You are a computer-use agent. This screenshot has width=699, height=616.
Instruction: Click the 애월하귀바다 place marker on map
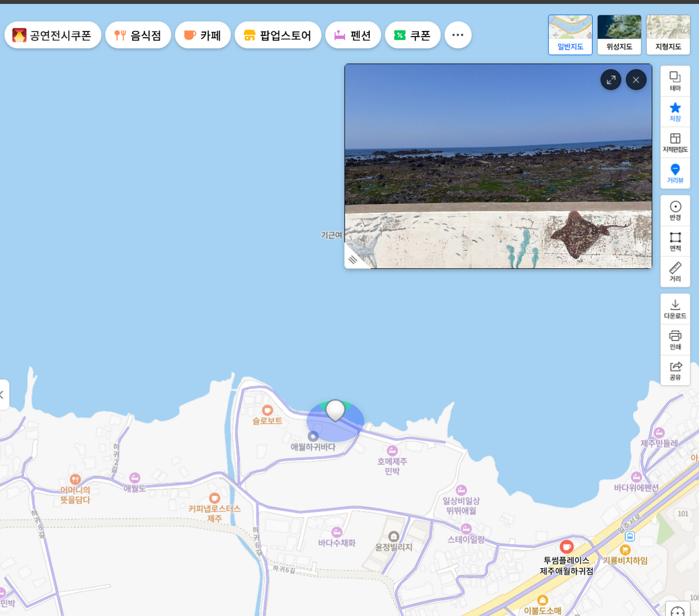coord(313,436)
